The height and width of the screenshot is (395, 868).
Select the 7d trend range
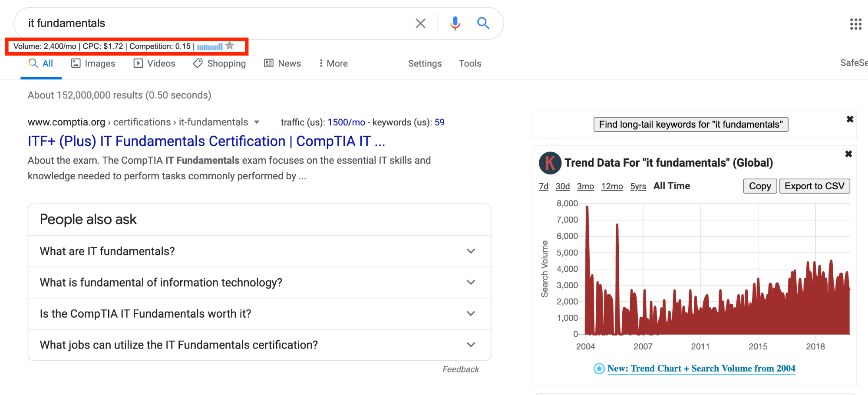[544, 186]
